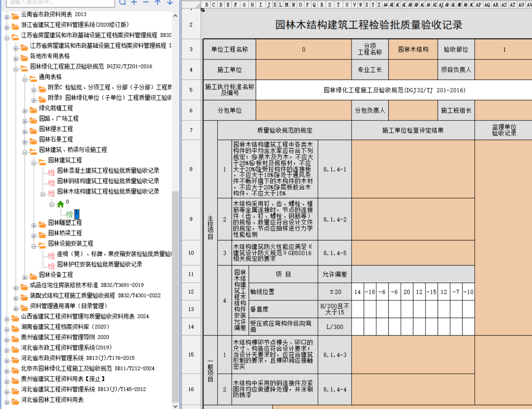Expand the 各地市专用表格 node
The height and width of the screenshot is (409, 532).
coord(16,59)
